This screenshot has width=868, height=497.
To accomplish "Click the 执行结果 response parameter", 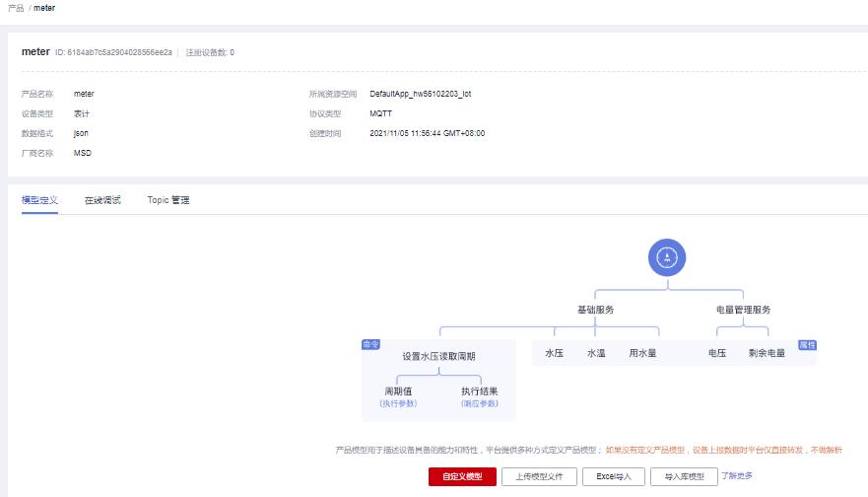I will tap(480, 391).
